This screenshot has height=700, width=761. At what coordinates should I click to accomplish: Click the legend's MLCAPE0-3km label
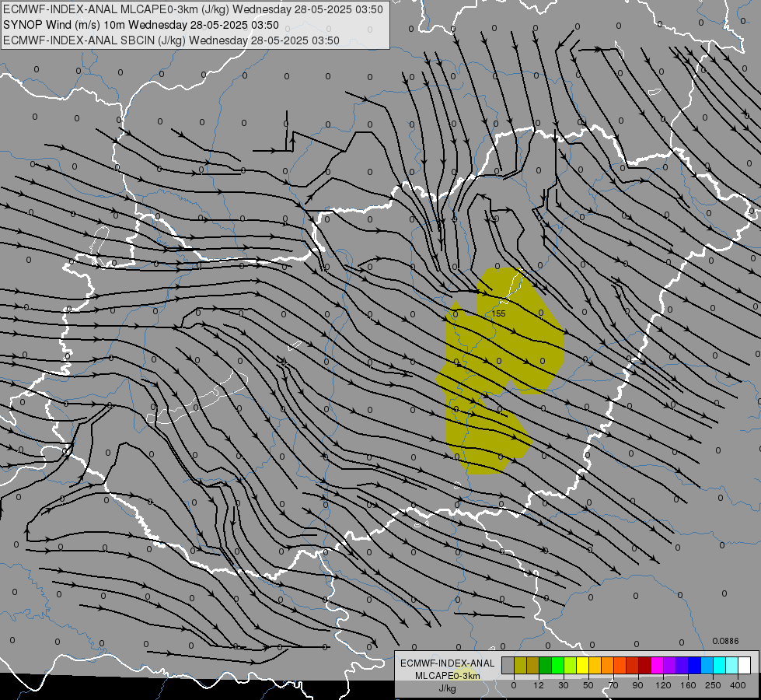[x=447, y=676]
